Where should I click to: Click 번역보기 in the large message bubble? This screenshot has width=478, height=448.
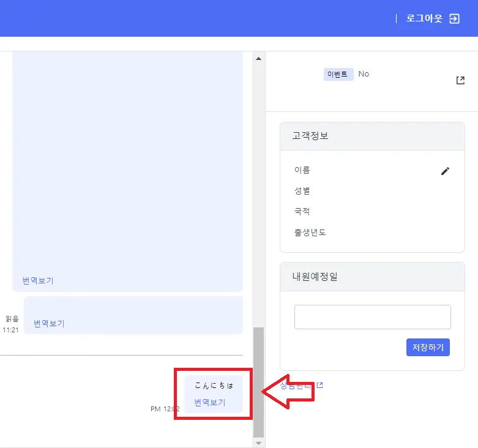[x=38, y=281]
